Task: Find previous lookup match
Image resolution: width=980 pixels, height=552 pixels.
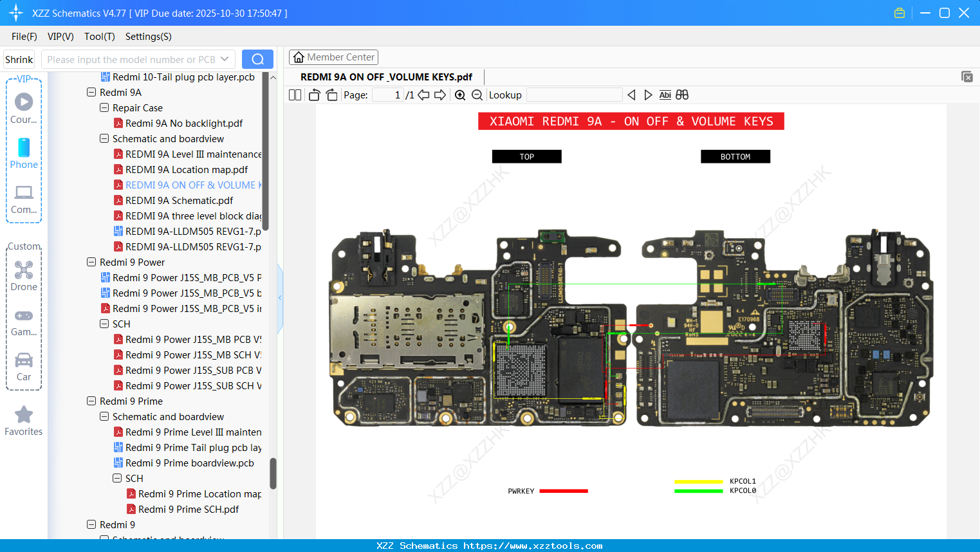Action: (x=631, y=95)
